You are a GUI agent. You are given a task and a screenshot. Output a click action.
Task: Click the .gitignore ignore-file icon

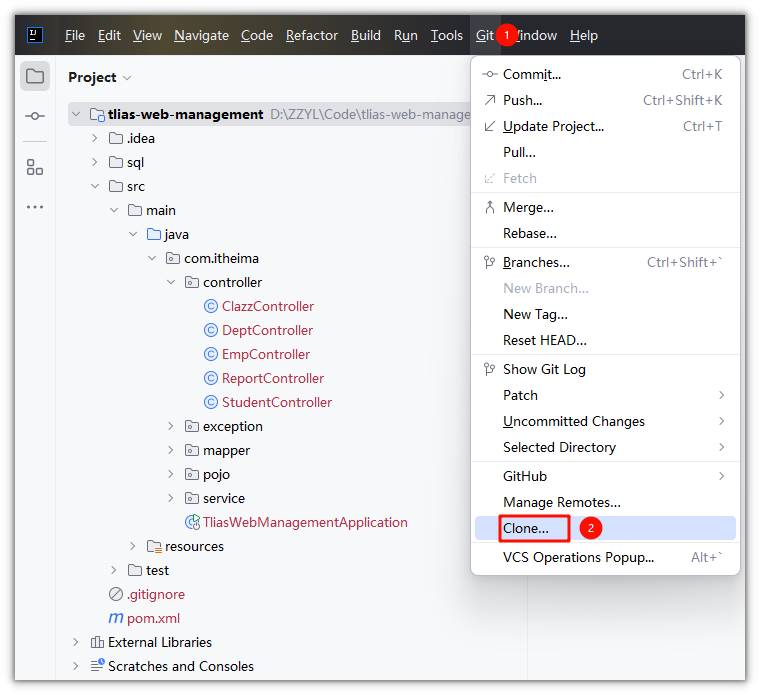116,594
